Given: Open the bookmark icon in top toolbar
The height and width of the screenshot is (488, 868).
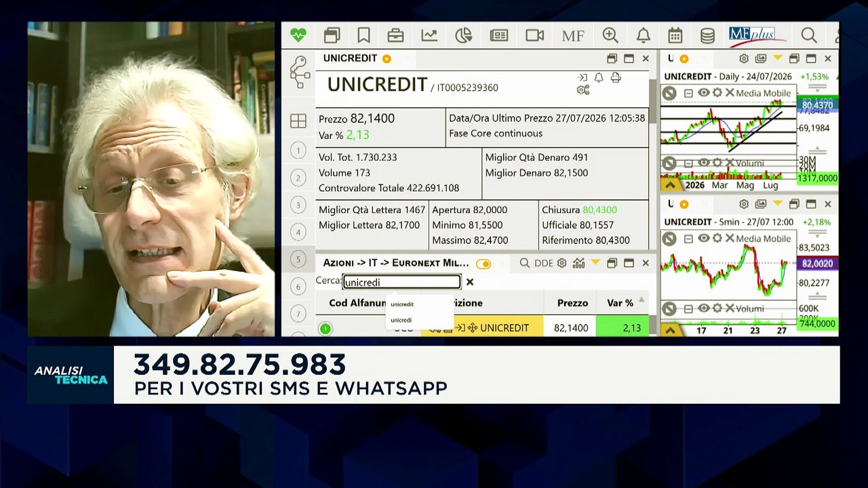Looking at the screenshot, I should coord(363,35).
